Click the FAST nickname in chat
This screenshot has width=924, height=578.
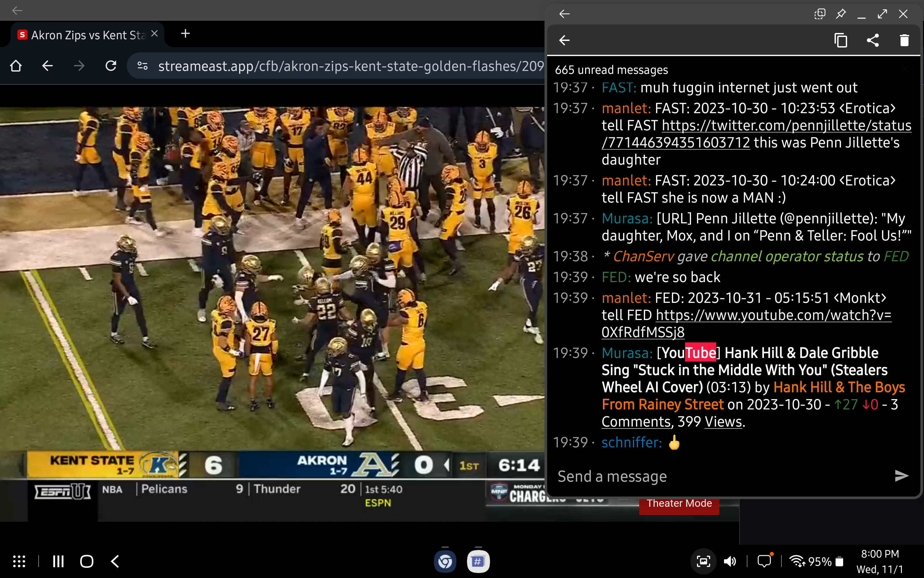coord(619,87)
